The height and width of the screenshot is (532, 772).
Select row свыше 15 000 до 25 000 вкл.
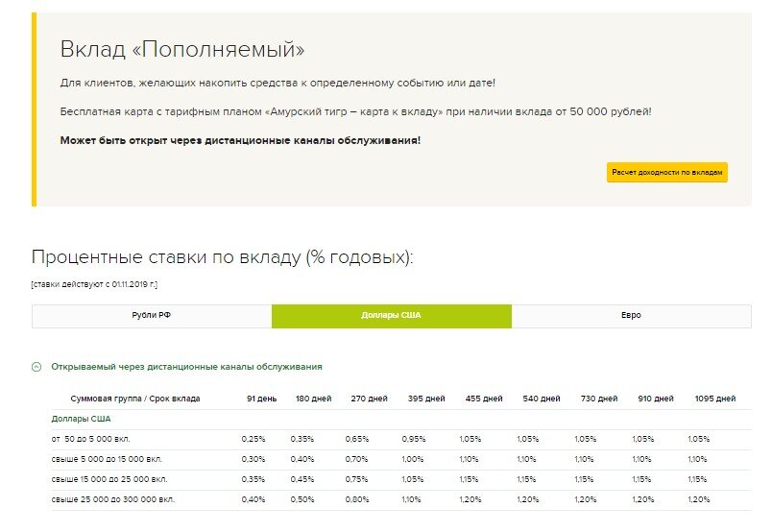pos(401,480)
